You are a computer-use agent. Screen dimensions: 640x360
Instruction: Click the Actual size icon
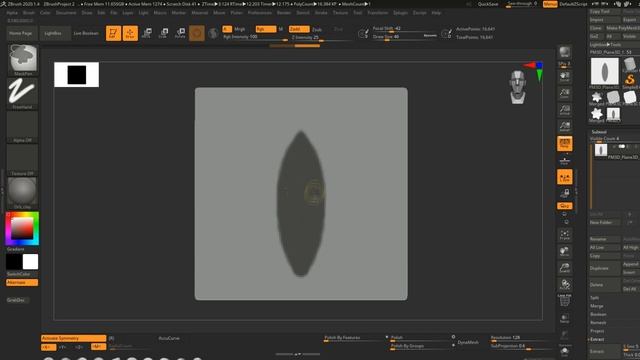click(564, 110)
